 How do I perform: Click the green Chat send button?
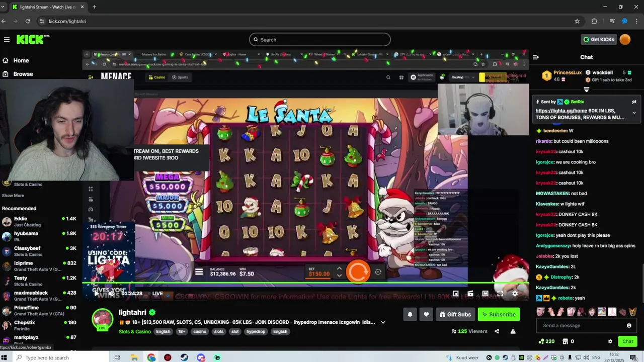pos(627,341)
